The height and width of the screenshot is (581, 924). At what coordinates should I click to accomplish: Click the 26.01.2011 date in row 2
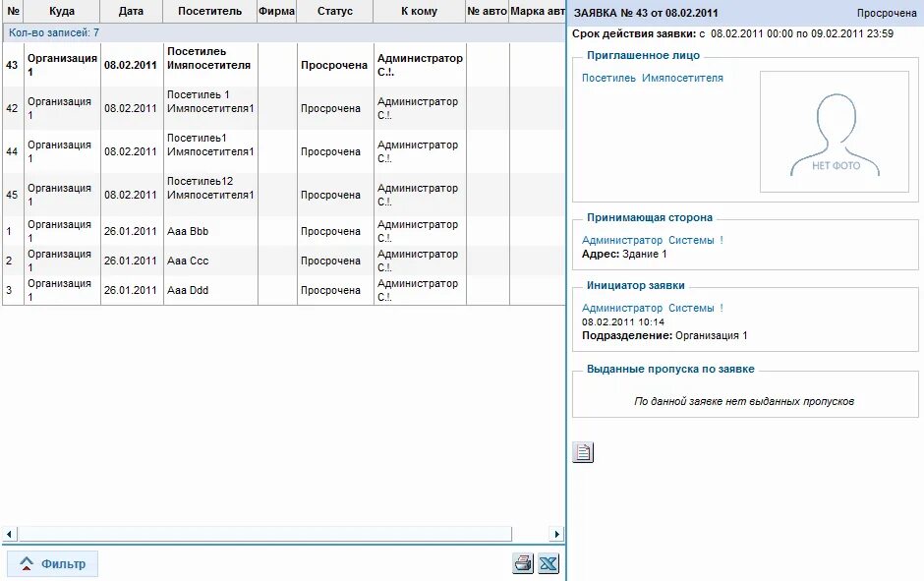[130, 261]
